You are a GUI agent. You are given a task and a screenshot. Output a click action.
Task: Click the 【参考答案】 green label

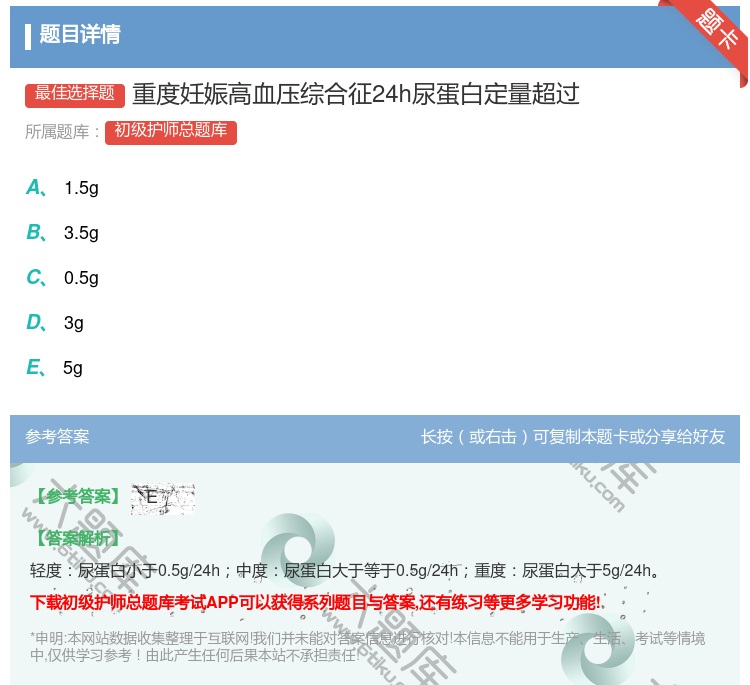[x=79, y=497]
